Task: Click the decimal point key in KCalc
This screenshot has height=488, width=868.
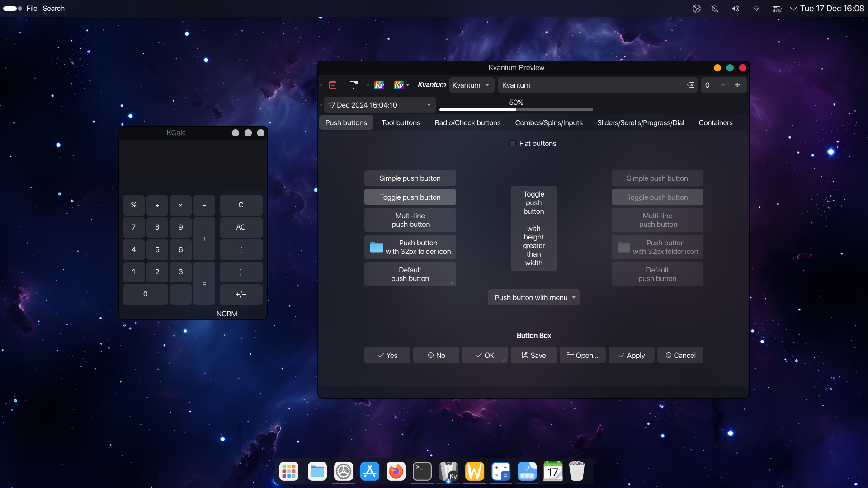Action: click(181, 294)
